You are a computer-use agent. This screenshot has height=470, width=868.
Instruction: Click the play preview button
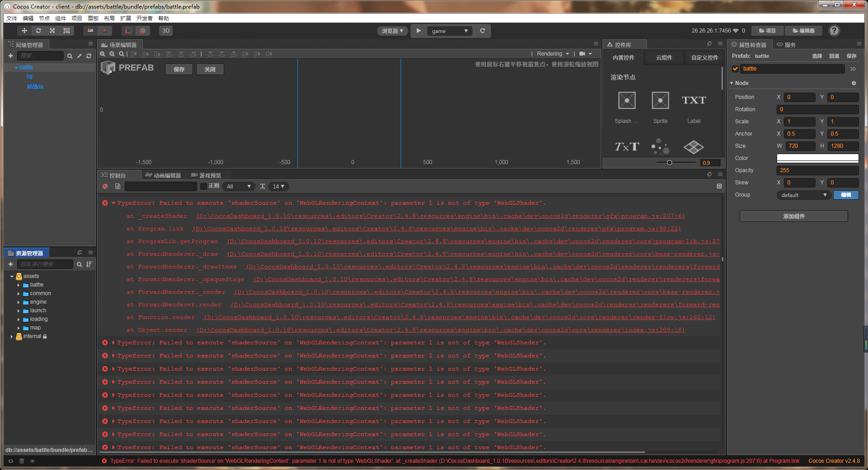coord(419,31)
